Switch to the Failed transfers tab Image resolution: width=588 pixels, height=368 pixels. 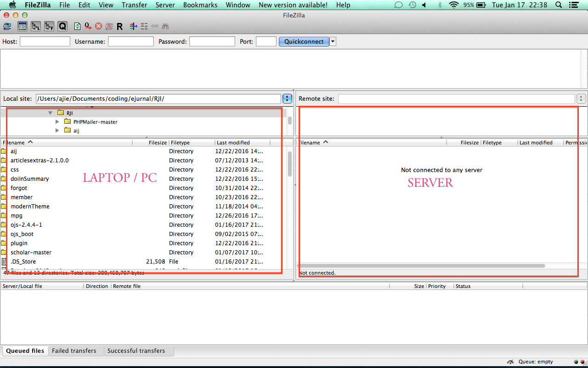74,351
